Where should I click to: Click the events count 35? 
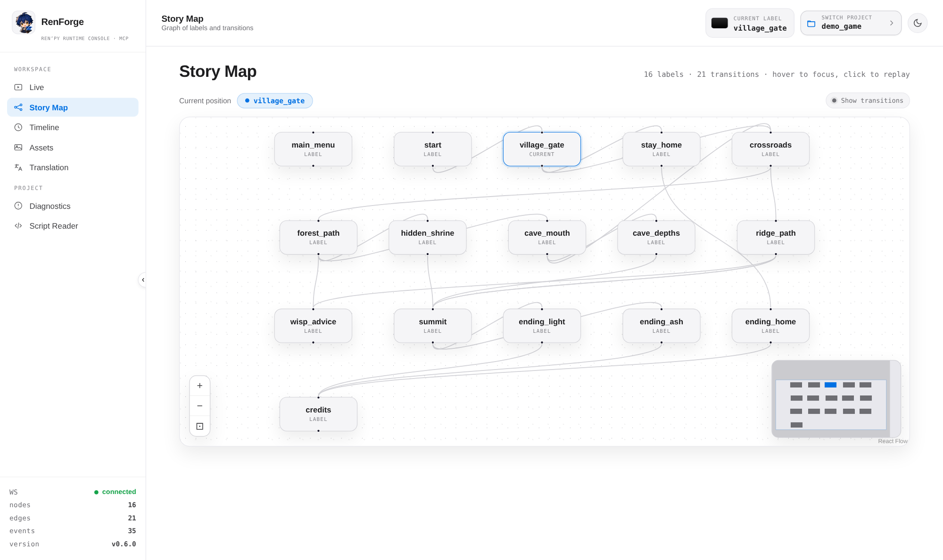pyautogui.click(x=132, y=531)
